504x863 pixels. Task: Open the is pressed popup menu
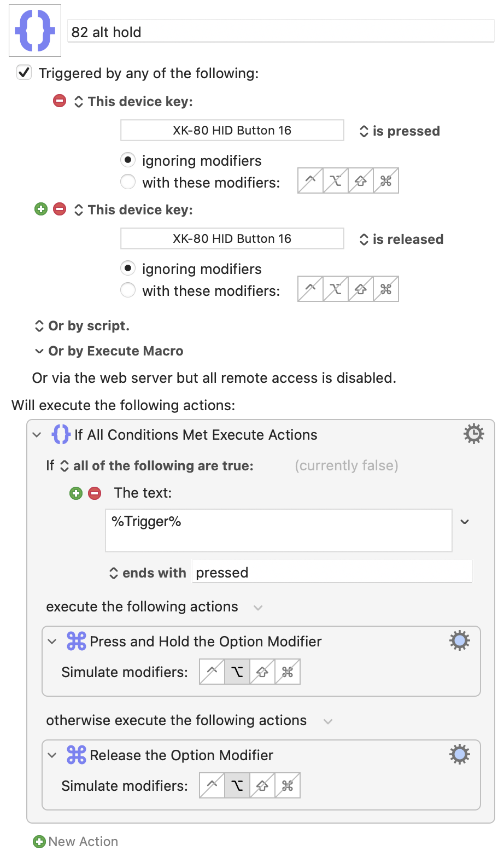(x=400, y=131)
